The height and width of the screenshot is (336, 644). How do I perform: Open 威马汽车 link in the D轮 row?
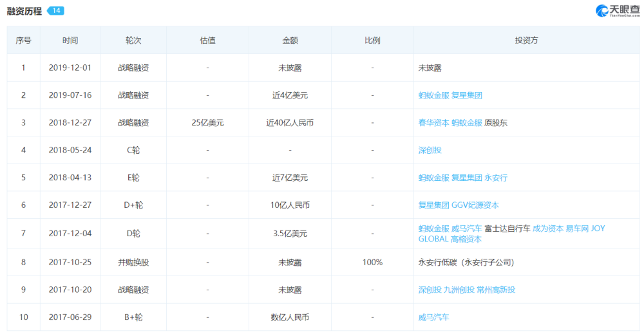466,229
